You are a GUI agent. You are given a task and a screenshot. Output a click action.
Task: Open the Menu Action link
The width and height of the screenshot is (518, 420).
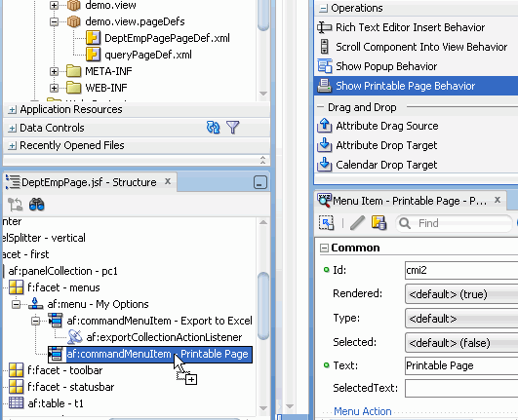point(362,411)
